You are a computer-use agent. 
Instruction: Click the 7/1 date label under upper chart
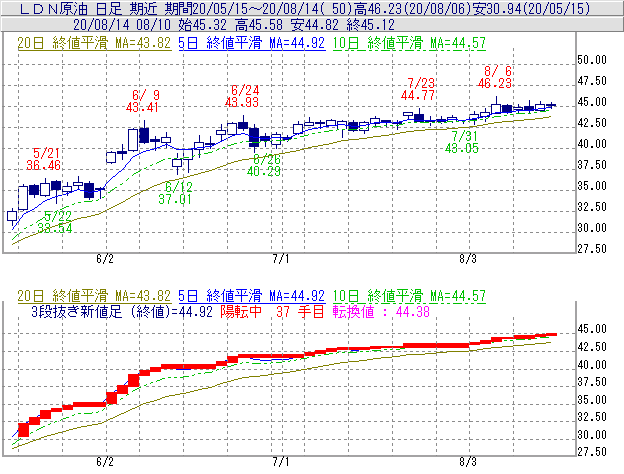[x=281, y=259]
